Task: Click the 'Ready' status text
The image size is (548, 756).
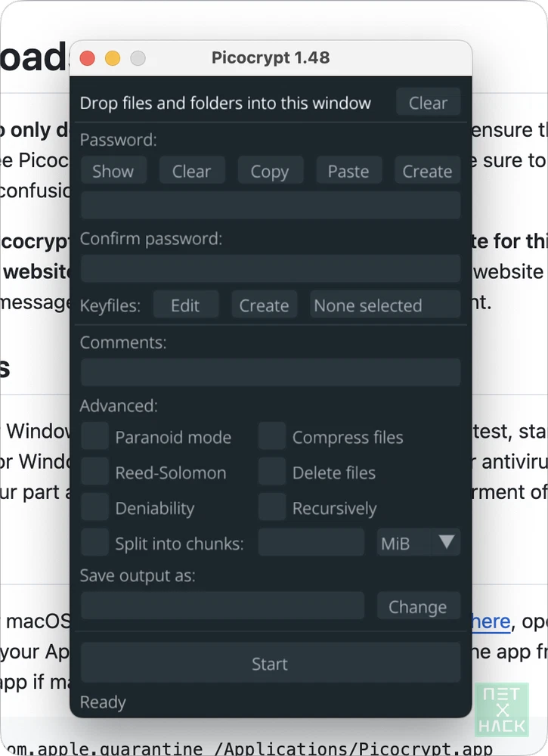Action: click(103, 702)
